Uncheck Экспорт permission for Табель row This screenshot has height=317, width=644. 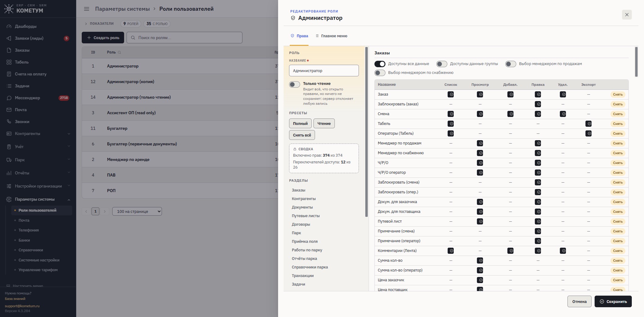click(x=589, y=124)
